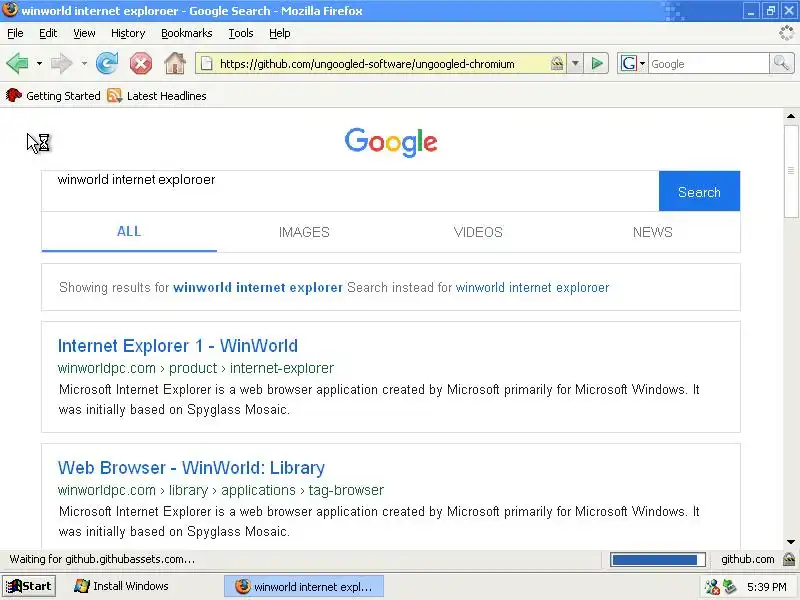
Task: Click the blue Search button
Action: click(699, 191)
